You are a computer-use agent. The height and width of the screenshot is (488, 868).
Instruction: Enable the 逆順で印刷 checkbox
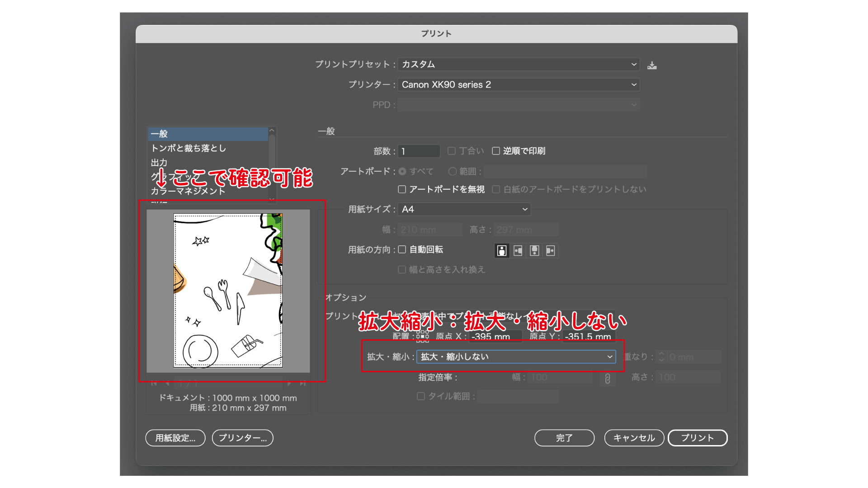(496, 151)
